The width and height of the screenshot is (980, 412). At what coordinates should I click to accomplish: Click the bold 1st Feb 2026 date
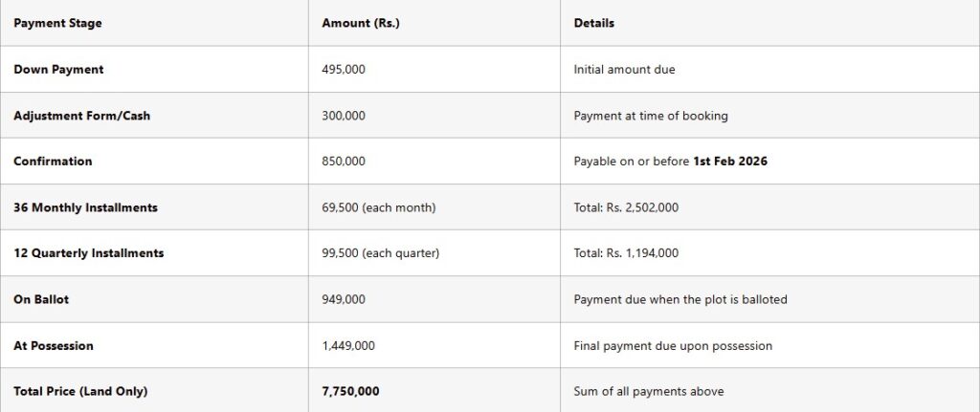730,162
